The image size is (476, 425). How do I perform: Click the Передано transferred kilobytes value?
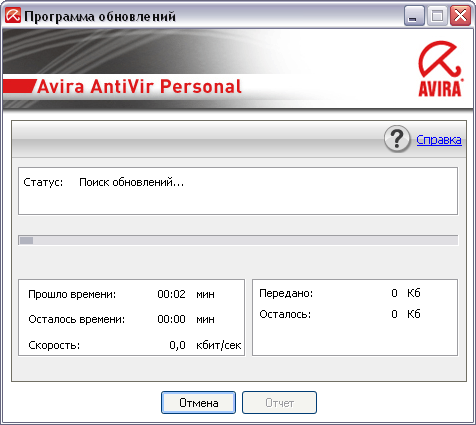394,293
